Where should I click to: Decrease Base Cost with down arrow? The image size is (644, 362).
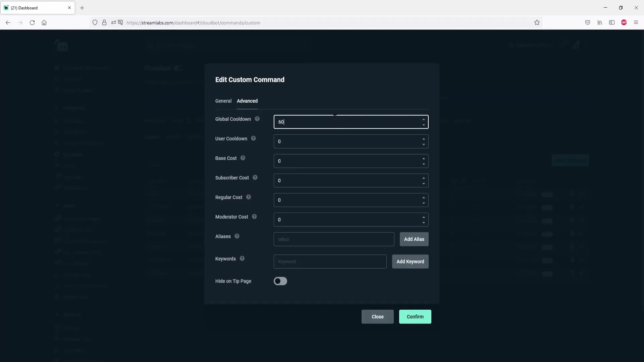tap(424, 164)
